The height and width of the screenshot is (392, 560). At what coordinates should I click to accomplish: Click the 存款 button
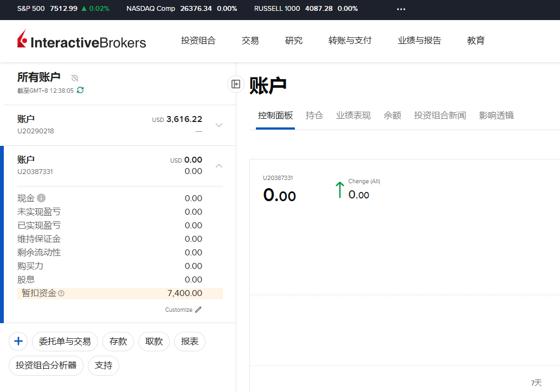(x=118, y=341)
